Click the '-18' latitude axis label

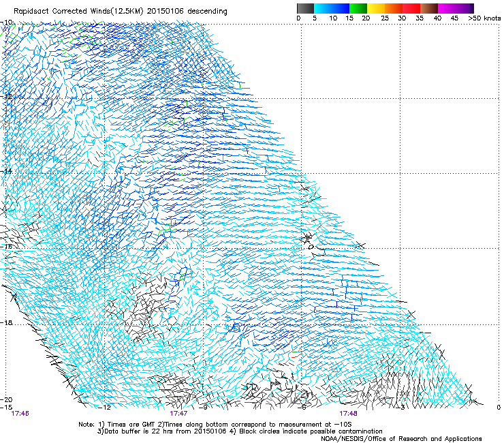click(x=6, y=322)
